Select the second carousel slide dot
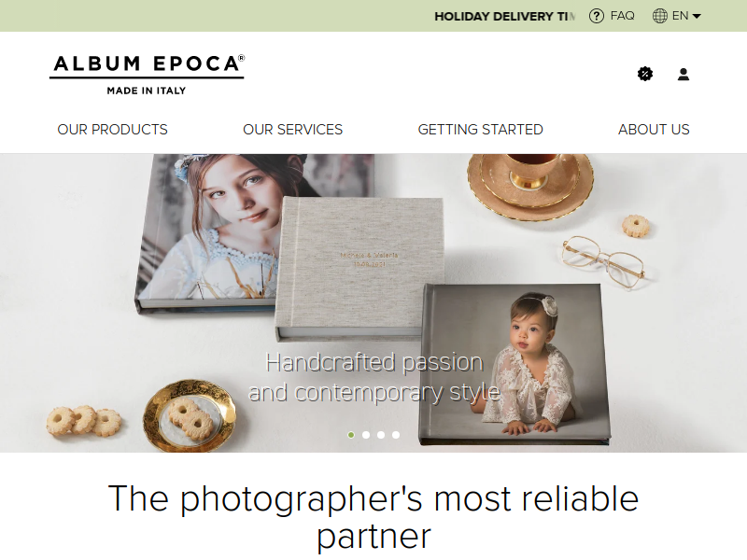 pyautogui.click(x=366, y=435)
